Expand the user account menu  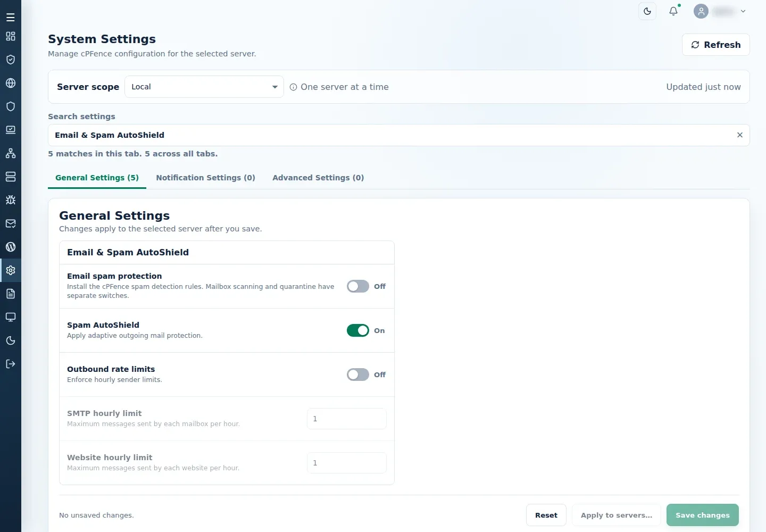[720, 11]
